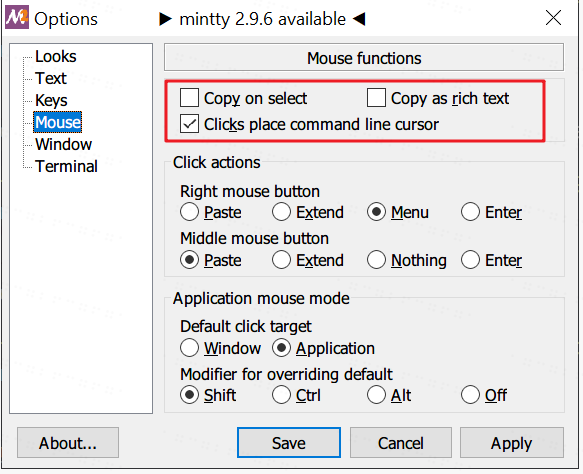Save the mouse options
The image size is (583, 474).
[289, 443]
